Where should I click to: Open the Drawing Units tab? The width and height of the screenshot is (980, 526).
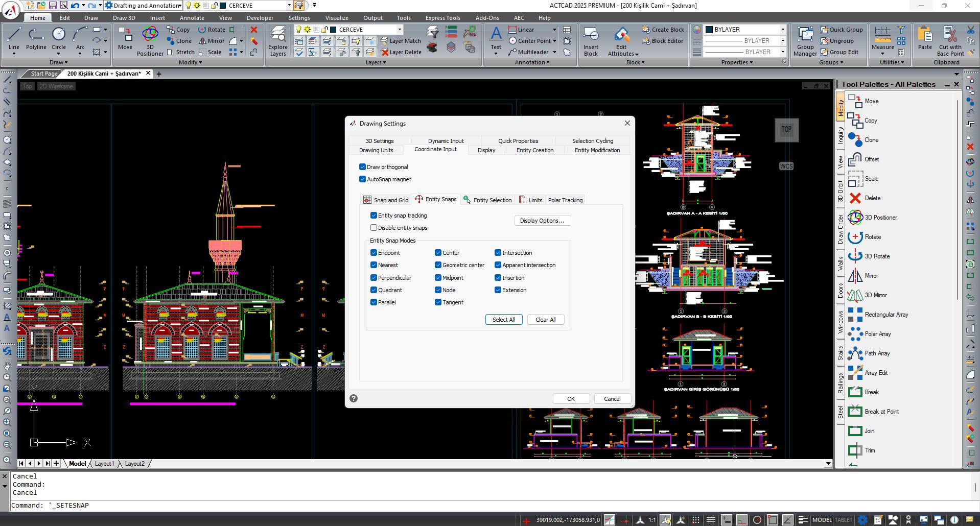pyautogui.click(x=376, y=150)
